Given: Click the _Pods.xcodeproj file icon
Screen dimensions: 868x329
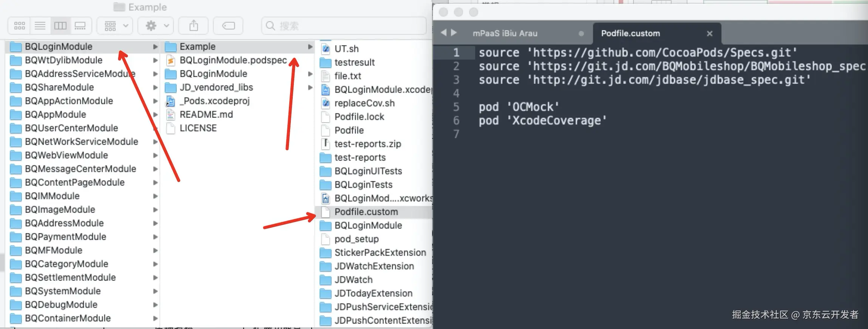Looking at the screenshot, I should (x=171, y=101).
